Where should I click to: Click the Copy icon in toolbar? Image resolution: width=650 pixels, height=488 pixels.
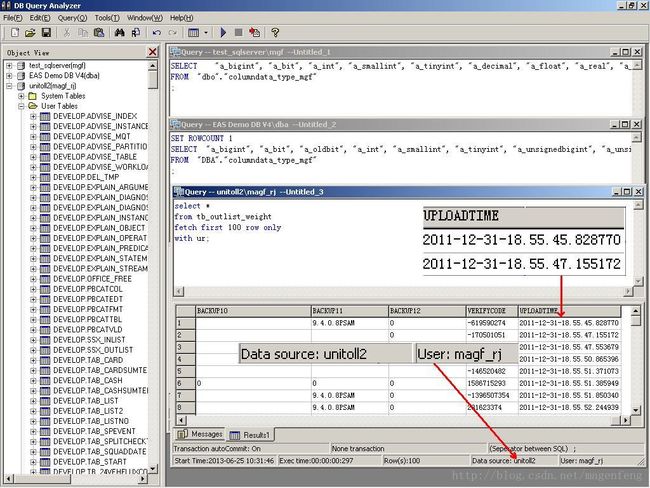pyautogui.click(x=83, y=32)
